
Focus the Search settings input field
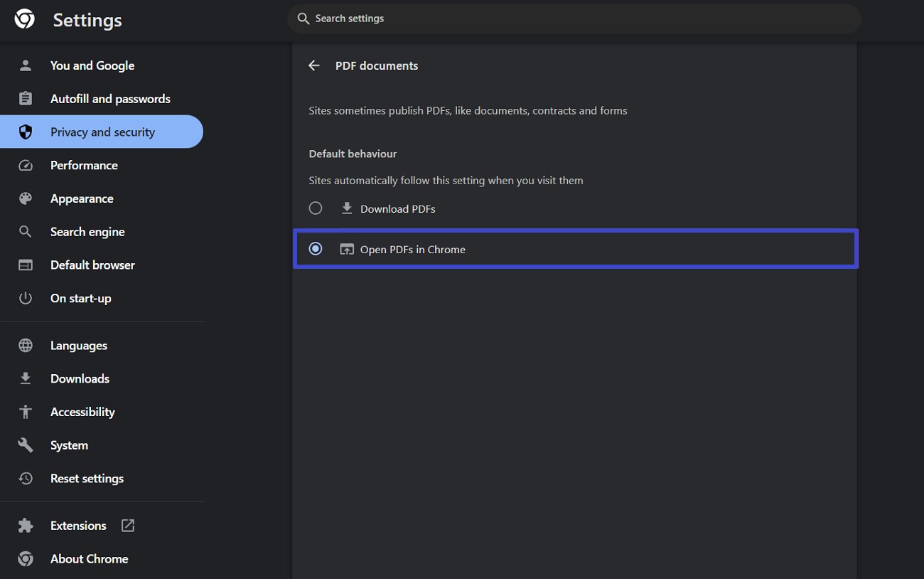point(569,18)
